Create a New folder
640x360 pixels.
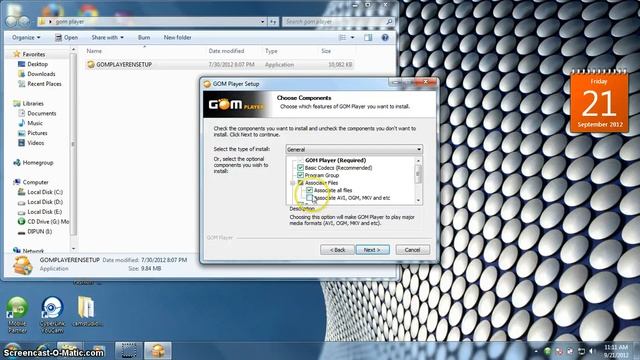point(178,38)
